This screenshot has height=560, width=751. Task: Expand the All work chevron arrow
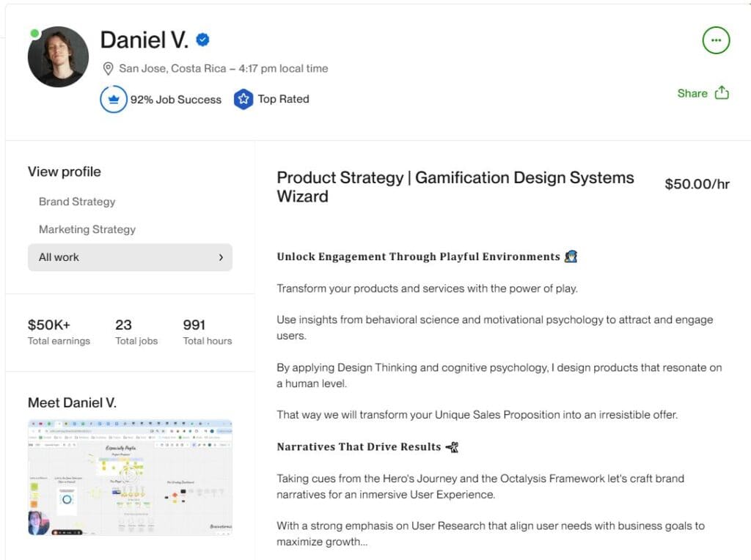tap(221, 257)
